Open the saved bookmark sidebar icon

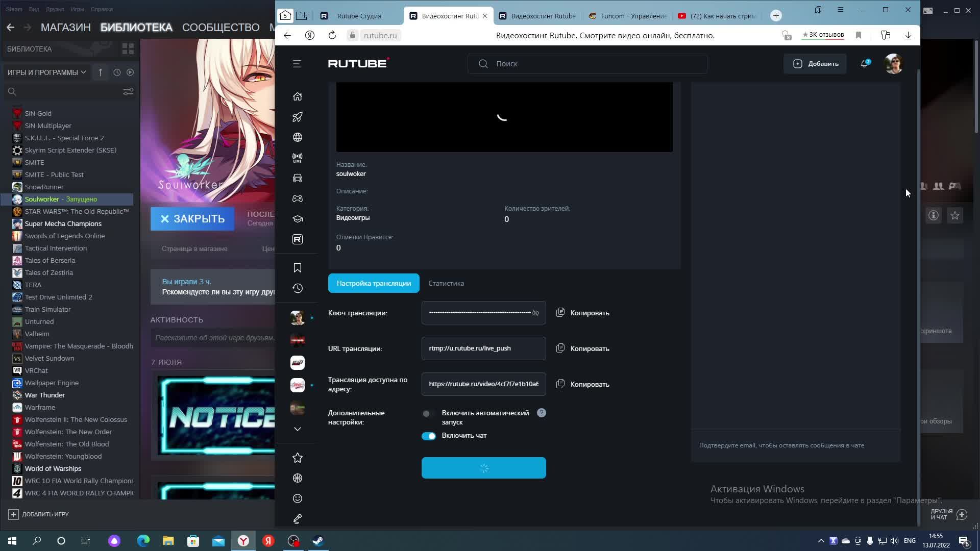[298, 268]
